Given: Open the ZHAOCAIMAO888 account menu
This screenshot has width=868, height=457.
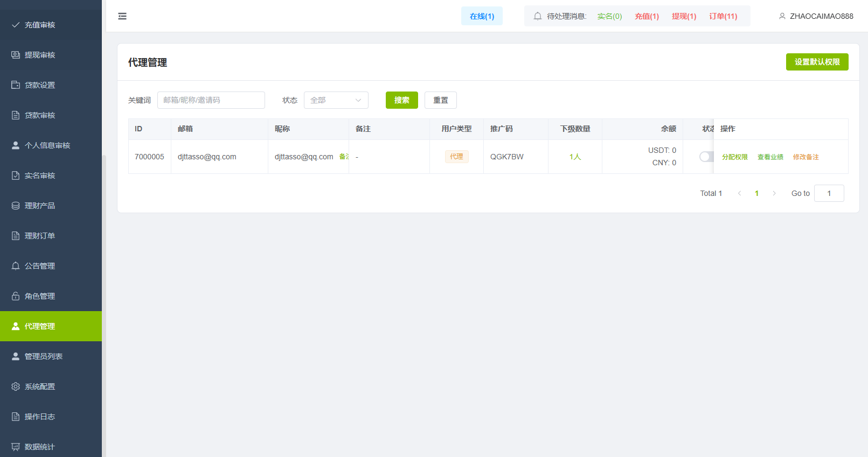Looking at the screenshot, I should pos(821,16).
